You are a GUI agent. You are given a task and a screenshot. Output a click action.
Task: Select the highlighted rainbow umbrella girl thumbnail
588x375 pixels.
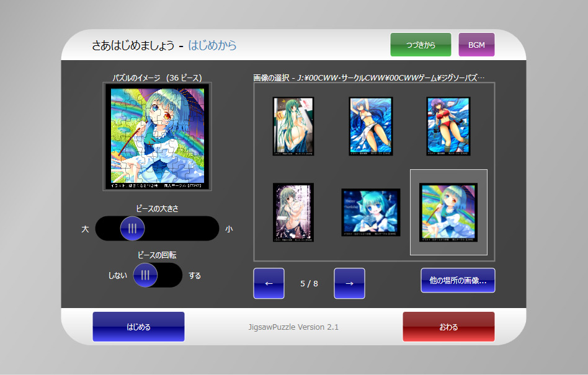pos(448,212)
